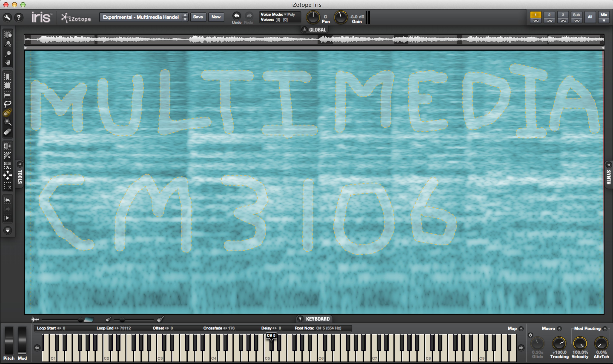Expand the Map section
613x364 pixels.
tap(521, 328)
